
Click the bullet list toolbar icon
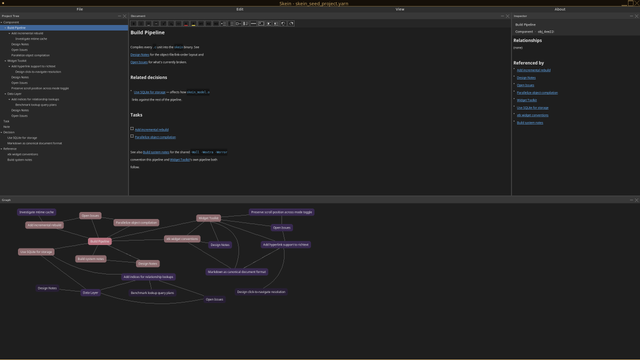tap(223, 24)
